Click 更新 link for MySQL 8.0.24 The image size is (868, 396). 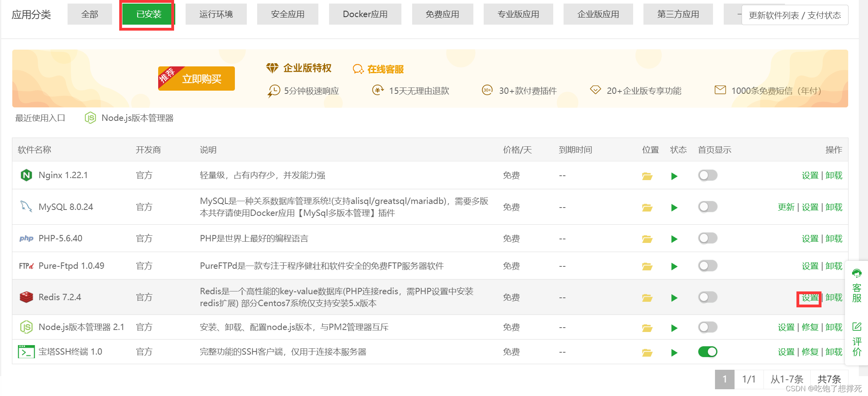(x=786, y=207)
